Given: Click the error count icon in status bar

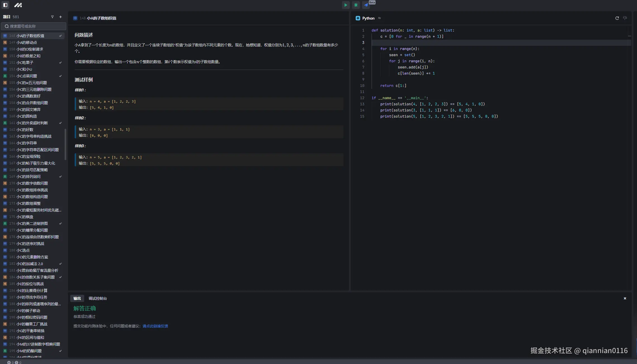Looking at the screenshot, I should click(x=9, y=362).
